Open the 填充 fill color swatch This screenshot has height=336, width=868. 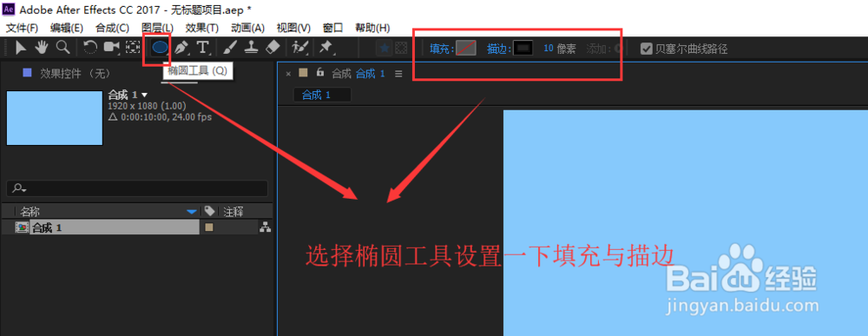(x=466, y=49)
